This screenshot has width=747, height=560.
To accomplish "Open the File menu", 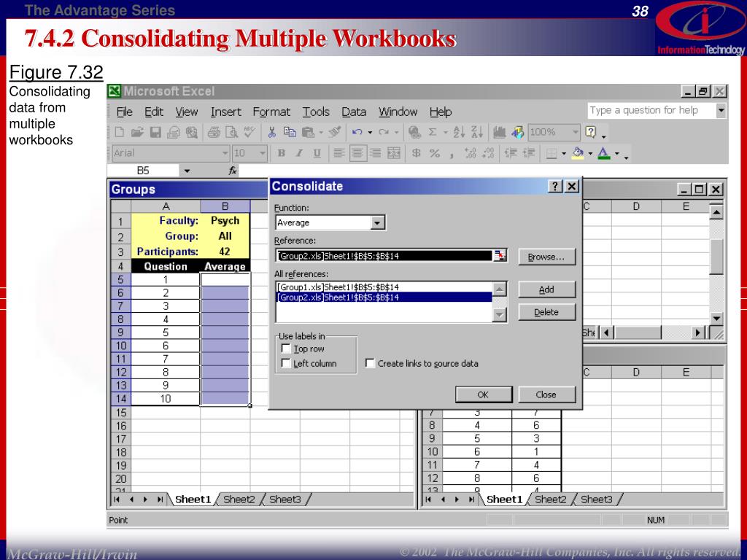I will [124, 112].
